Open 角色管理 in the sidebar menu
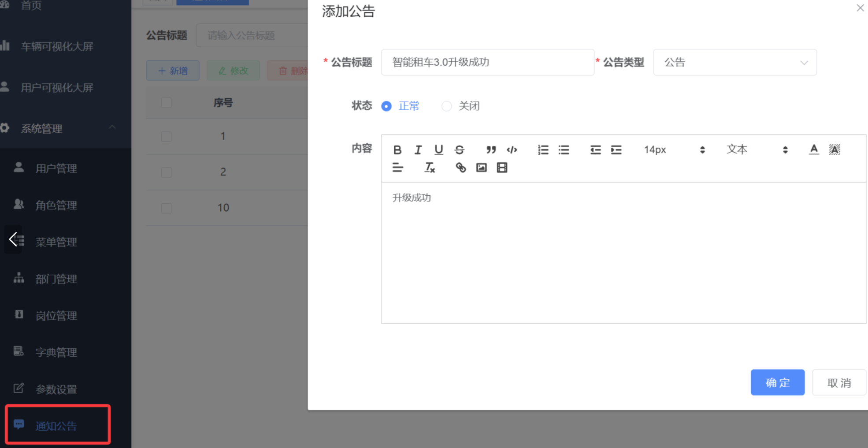This screenshot has width=868, height=448. coord(56,205)
